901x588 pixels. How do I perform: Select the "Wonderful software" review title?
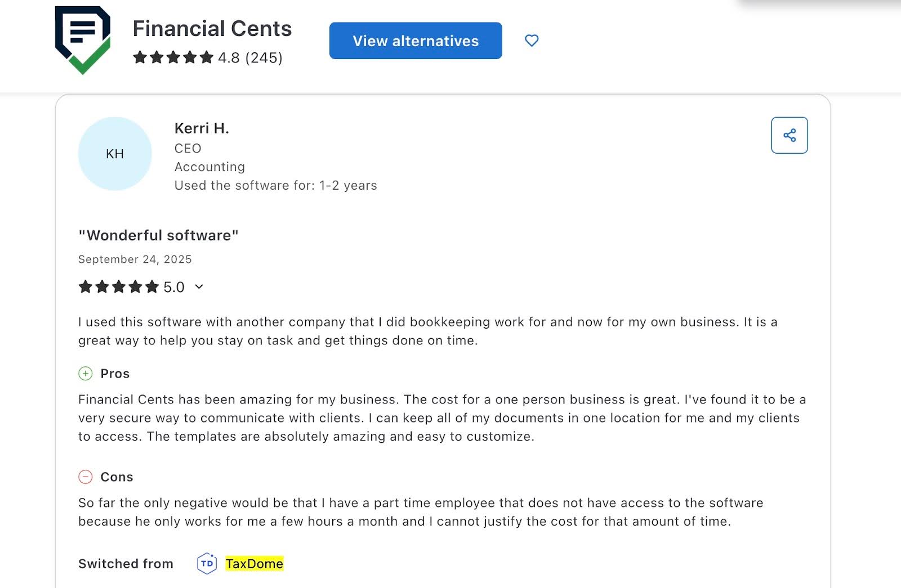(x=158, y=235)
